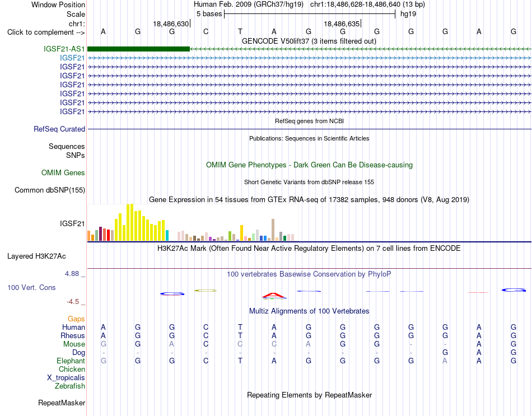532x416 pixels.
Task: Open the RefSeq Curated track label
Action: 59,129
